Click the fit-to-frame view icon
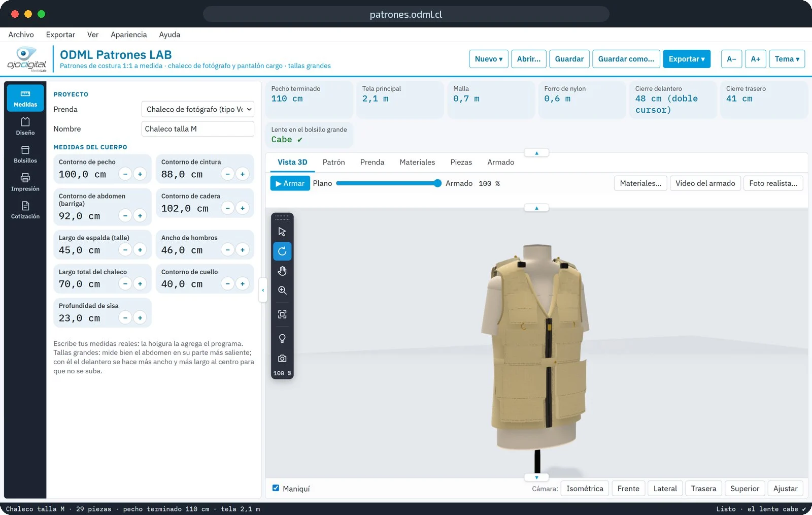 [x=282, y=314]
